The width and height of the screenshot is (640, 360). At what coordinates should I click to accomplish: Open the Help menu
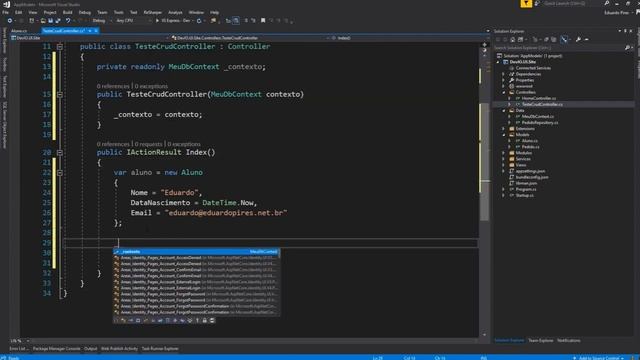point(214,13)
